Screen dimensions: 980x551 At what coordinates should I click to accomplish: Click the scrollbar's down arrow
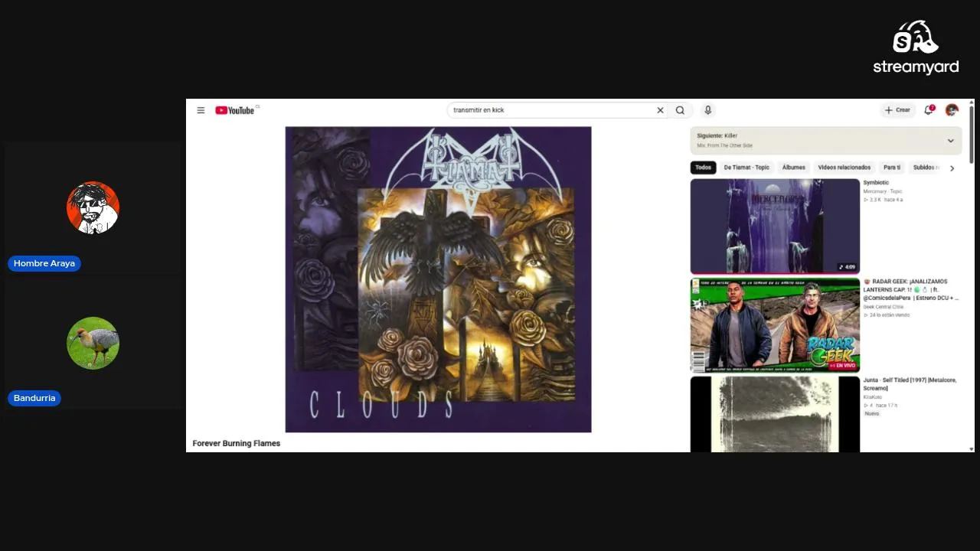point(972,448)
